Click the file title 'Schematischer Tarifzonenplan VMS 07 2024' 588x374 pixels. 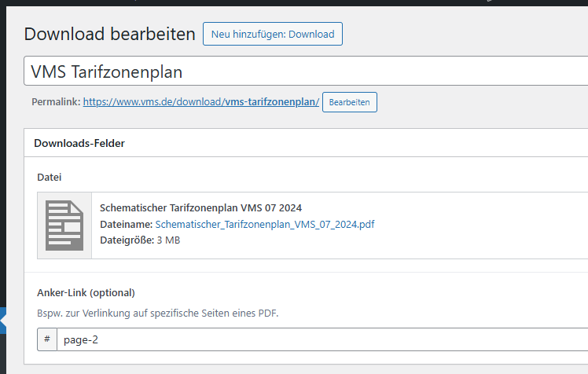(200, 208)
